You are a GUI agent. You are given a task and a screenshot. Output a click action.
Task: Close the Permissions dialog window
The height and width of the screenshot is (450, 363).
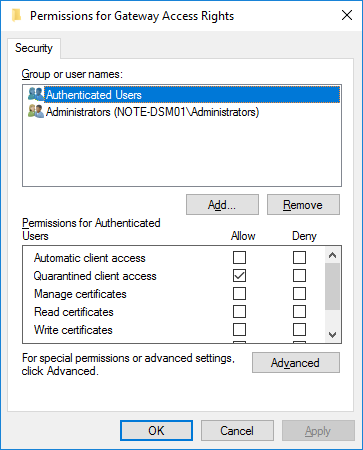tap(347, 15)
